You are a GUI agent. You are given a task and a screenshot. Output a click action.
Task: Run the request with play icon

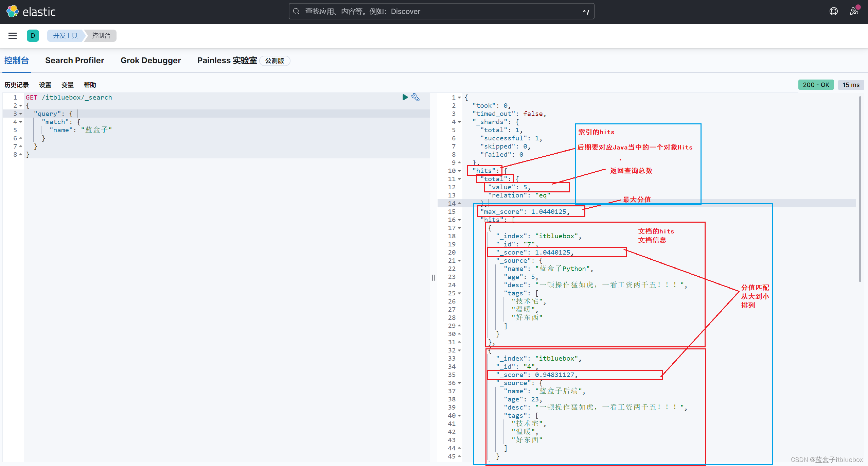(x=405, y=98)
